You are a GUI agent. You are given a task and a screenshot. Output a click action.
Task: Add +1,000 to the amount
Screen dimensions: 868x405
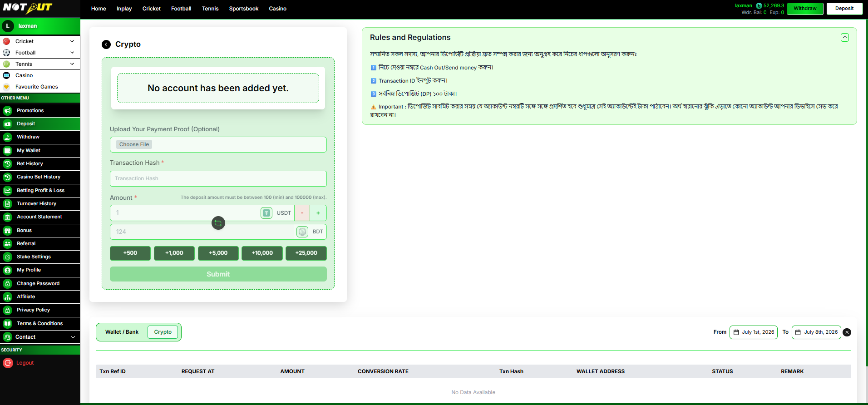(x=174, y=253)
